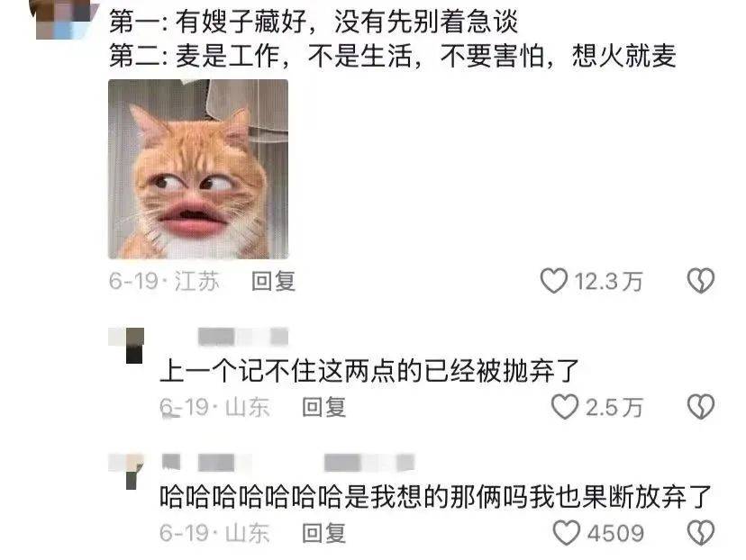
Task: Reply to the 上一个记不住 comment
Action: (324, 407)
